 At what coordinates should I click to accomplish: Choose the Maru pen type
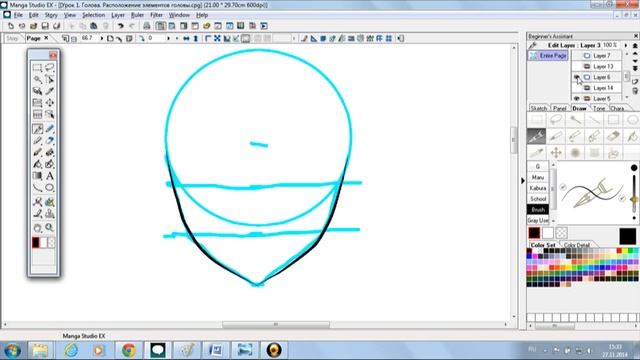click(x=538, y=178)
